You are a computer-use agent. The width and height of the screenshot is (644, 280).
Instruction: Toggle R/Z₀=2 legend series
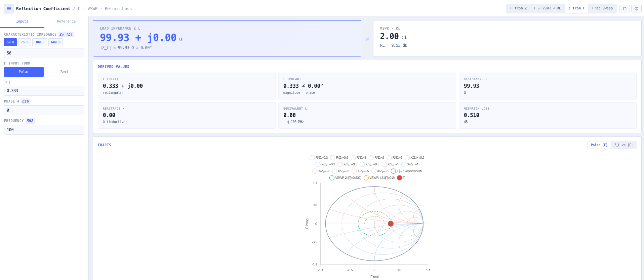point(376,158)
